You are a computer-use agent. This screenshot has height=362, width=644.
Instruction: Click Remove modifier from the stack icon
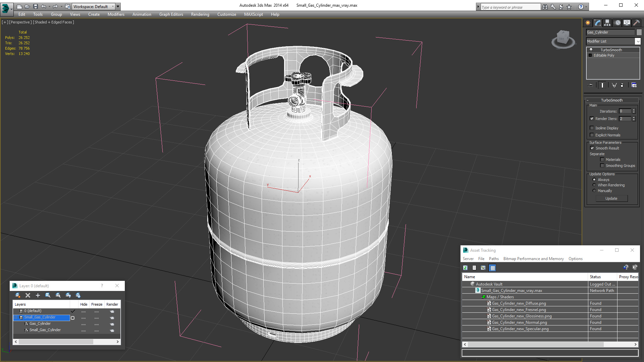[x=622, y=85]
